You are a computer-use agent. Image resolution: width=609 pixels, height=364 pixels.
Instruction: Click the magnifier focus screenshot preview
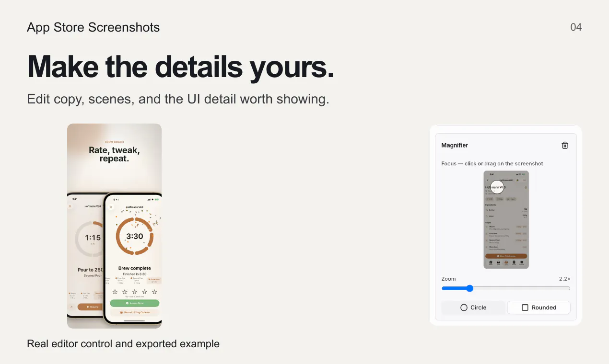pyautogui.click(x=506, y=219)
